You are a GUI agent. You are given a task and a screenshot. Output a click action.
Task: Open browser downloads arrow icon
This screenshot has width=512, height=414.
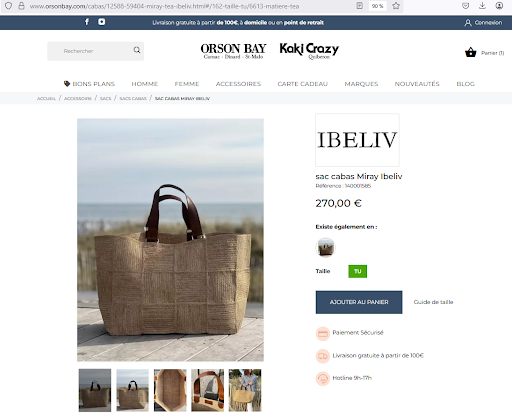pos(482,6)
